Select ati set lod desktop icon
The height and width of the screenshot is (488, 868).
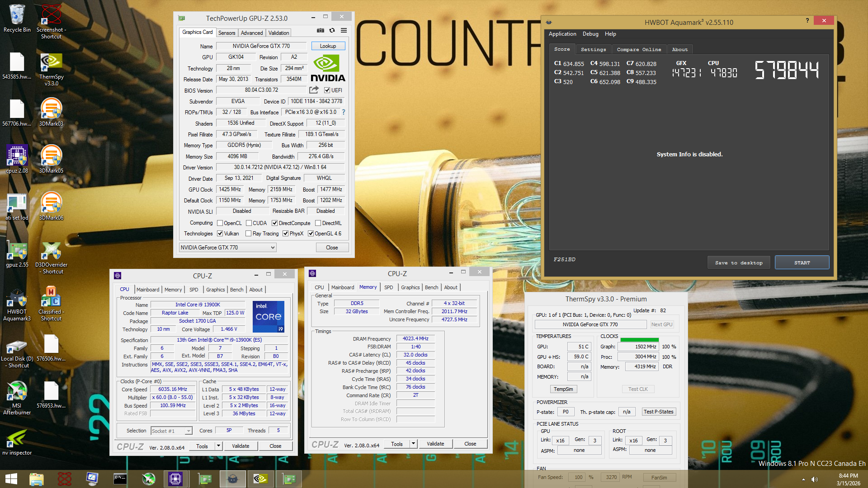coord(17,206)
